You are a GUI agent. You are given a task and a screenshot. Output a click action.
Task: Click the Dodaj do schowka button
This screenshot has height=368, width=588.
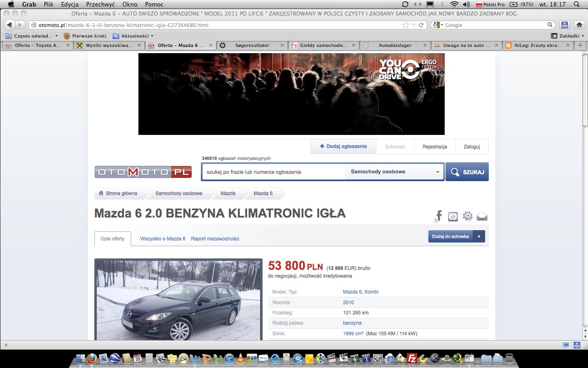tap(450, 236)
